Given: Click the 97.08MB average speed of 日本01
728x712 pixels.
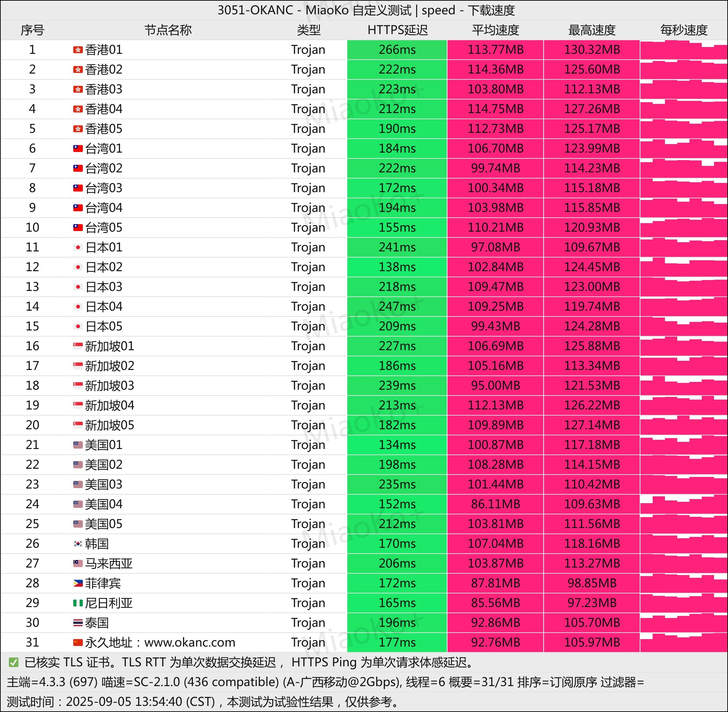Looking at the screenshot, I should point(495,247).
